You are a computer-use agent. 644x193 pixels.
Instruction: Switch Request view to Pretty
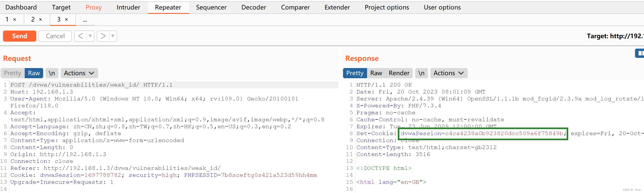point(12,73)
